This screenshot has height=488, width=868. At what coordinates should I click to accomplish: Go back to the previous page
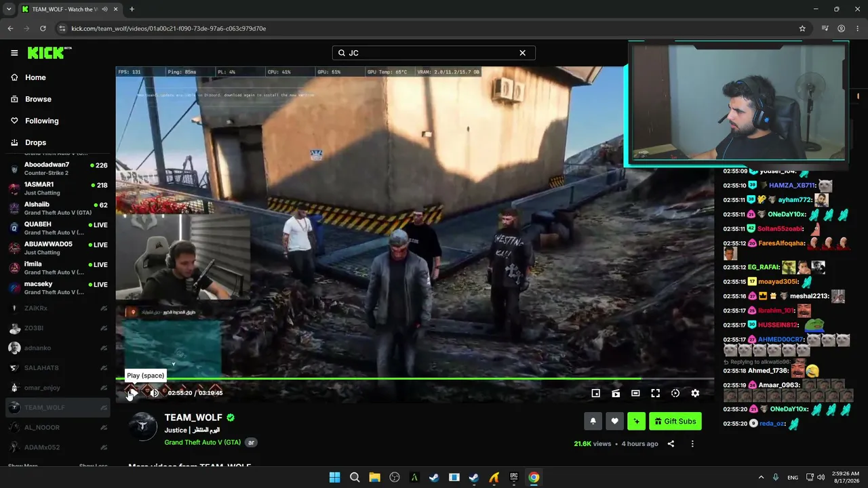[x=10, y=28]
